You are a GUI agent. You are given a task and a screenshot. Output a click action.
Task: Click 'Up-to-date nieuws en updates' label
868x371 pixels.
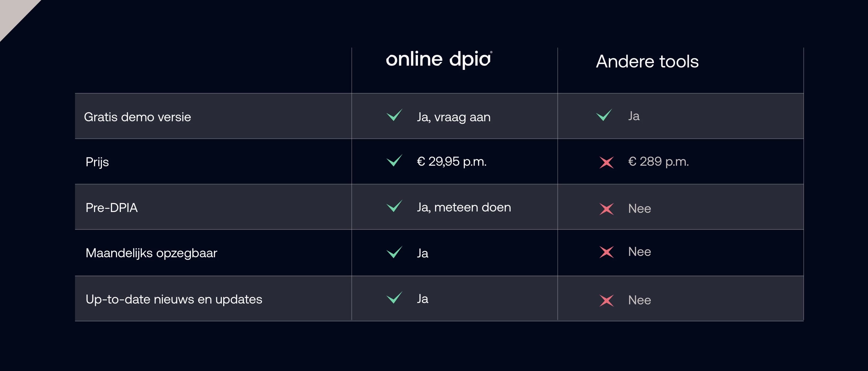pos(174,299)
